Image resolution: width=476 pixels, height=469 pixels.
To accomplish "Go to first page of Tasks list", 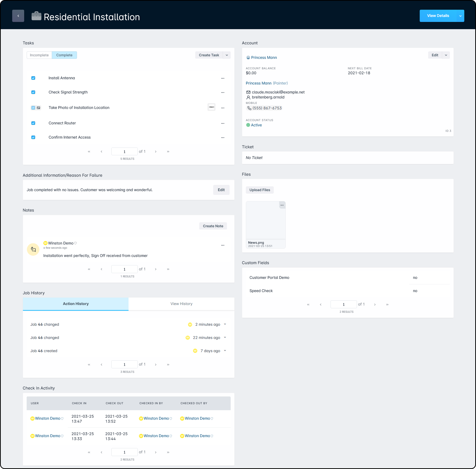I will coord(89,152).
